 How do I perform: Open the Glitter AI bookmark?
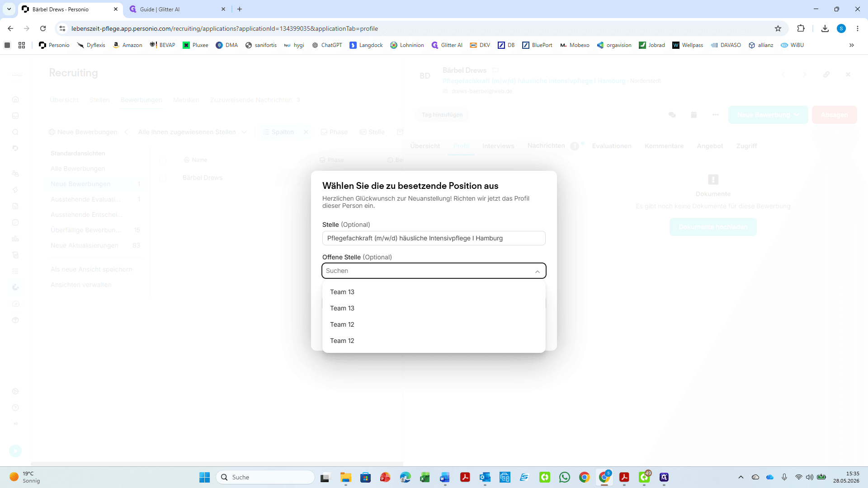coord(447,45)
